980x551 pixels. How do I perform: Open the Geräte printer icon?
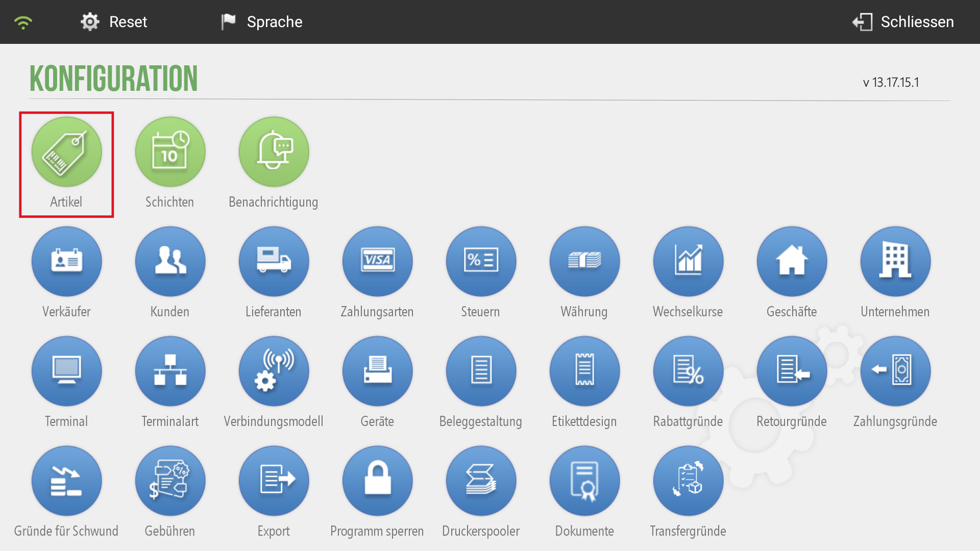click(378, 371)
